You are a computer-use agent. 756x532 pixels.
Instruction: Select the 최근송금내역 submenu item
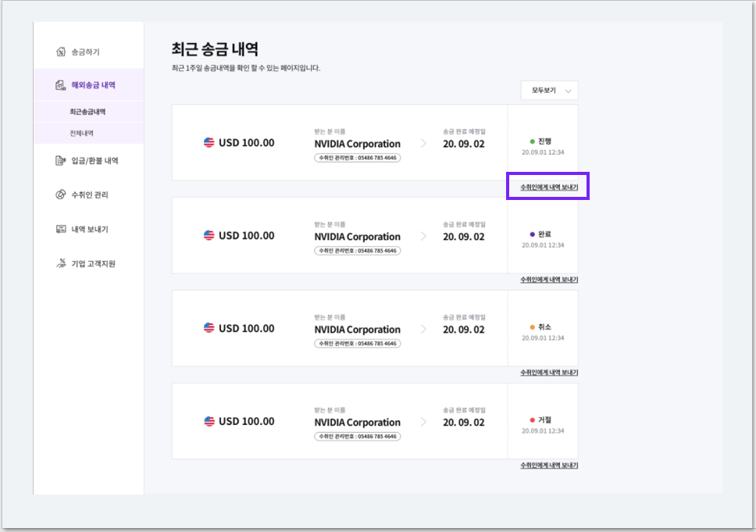click(87, 112)
